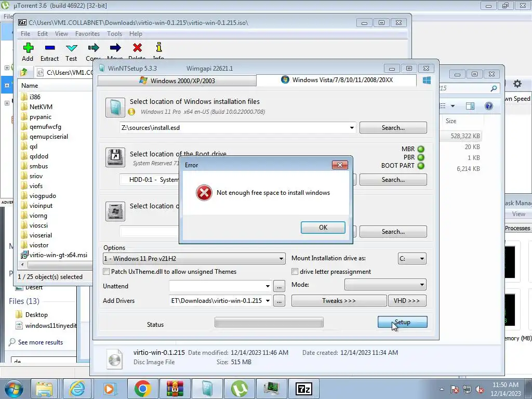The image size is (532, 399).
Task: Open the Mode dropdown
Action: pos(385,285)
